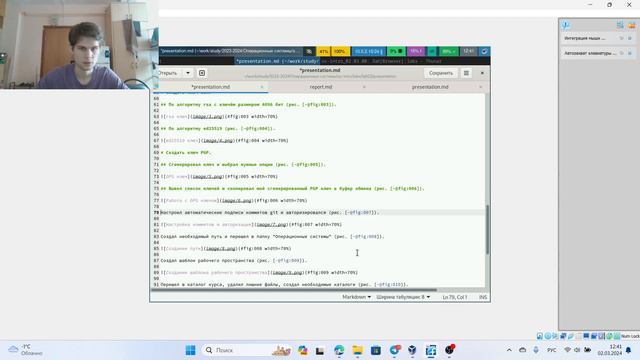Open the recent files dropdown arrow beside Открыть

click(x=188, y=73)
